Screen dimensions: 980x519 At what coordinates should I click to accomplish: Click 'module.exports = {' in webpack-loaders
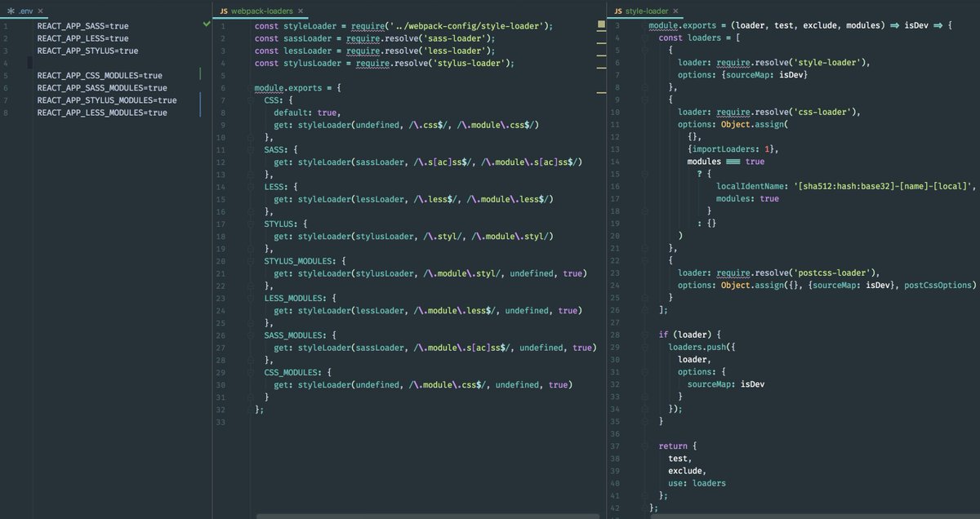coord(300,88)
